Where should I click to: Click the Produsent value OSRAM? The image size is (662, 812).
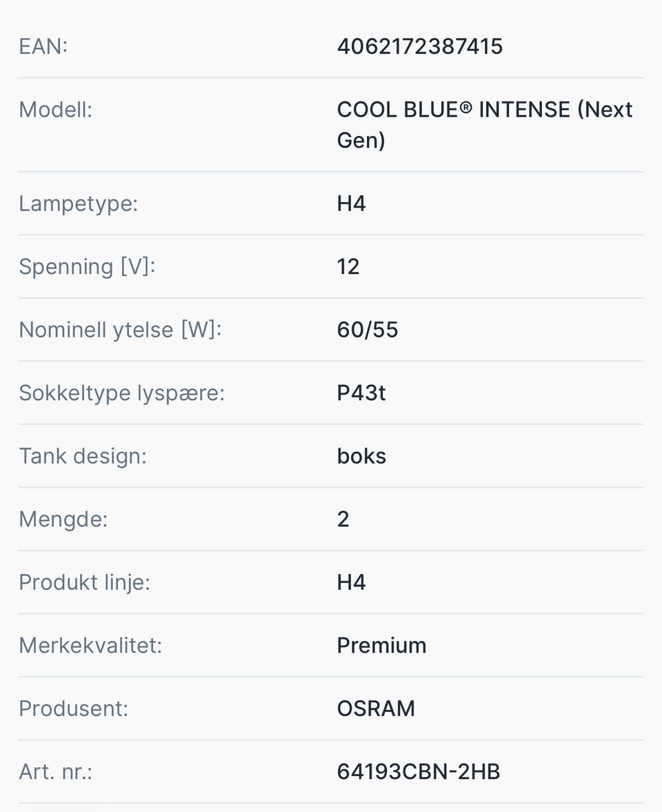[x=377, y=709]
